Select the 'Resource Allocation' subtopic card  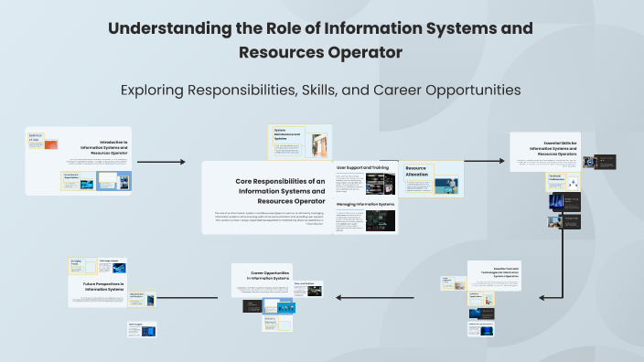(431, 179)
